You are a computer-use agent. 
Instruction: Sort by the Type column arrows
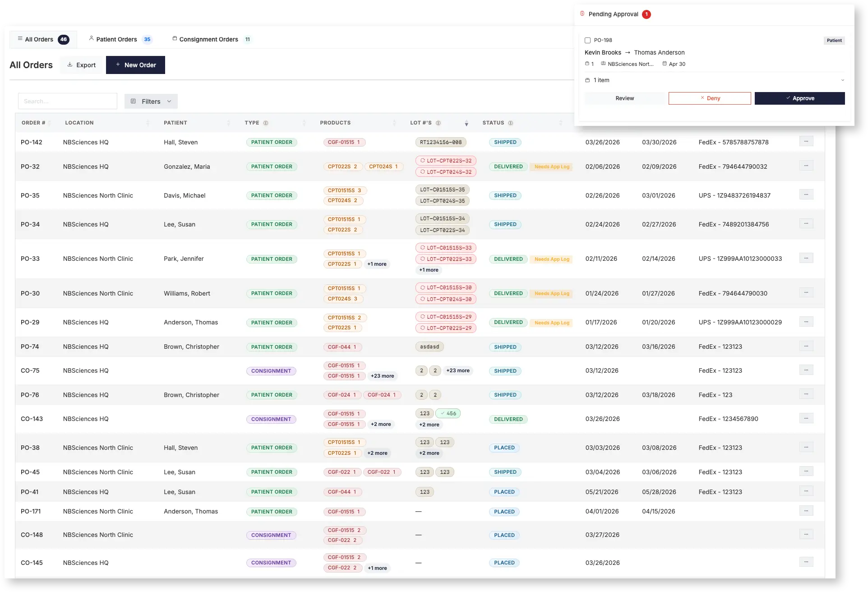coord(304,123)
